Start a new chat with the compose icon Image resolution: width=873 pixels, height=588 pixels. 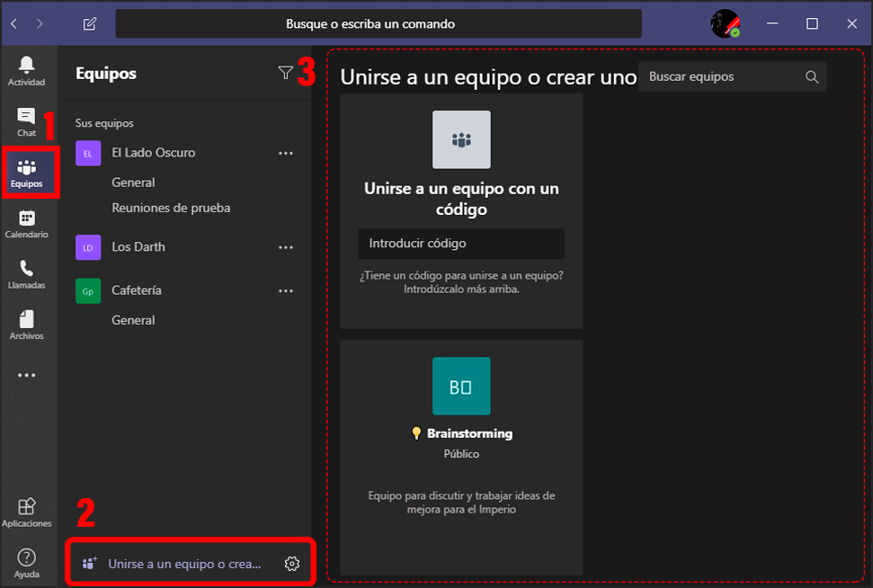(88, 23)
